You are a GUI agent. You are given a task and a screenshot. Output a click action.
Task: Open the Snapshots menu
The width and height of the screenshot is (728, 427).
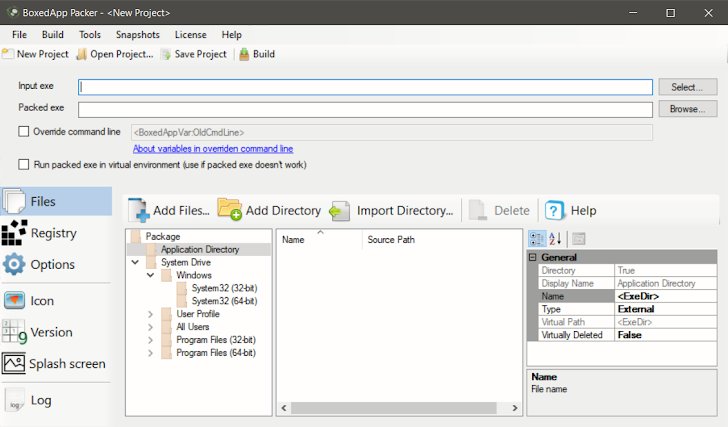(x=138, y=35)
